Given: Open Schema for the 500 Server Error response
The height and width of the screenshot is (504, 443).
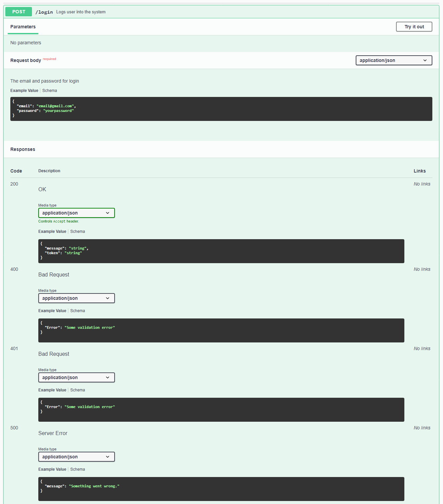Looking at the screenshot, I should tap(77, 469).
